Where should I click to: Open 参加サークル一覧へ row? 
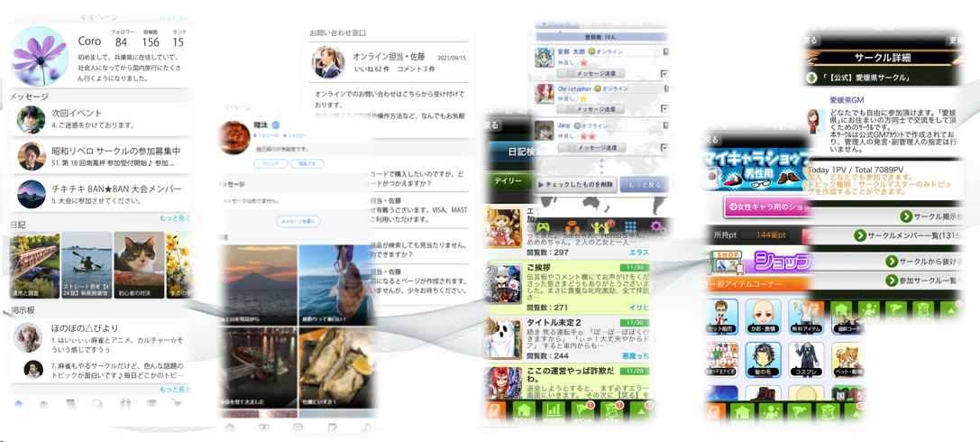[x=885, y=281]
